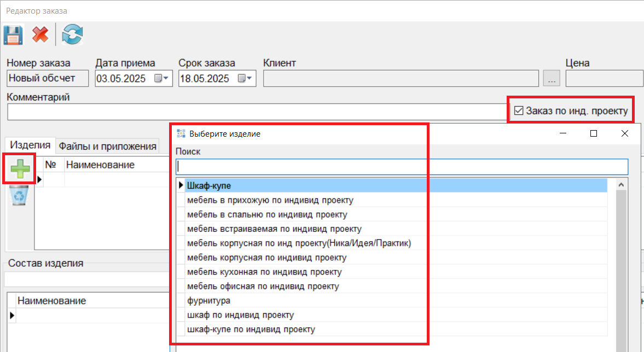The width and height of the screenshot is (644, 352).
Task: Add a new product with green plus
Action: (20, 169)
